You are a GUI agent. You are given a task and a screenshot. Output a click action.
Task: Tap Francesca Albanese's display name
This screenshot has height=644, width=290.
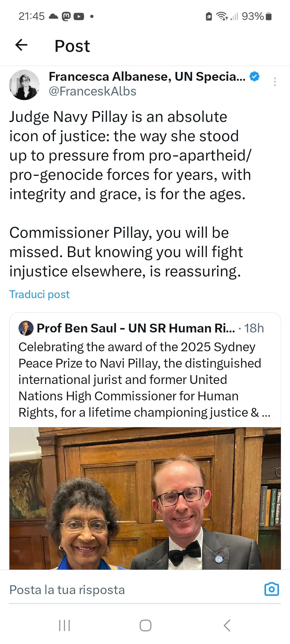[x=147, y=77]
